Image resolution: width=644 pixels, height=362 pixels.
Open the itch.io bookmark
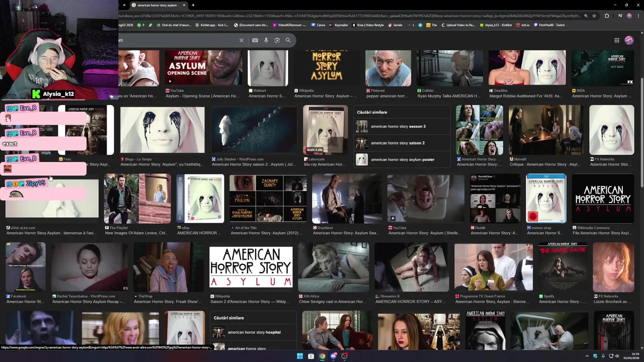click(523, 25)
